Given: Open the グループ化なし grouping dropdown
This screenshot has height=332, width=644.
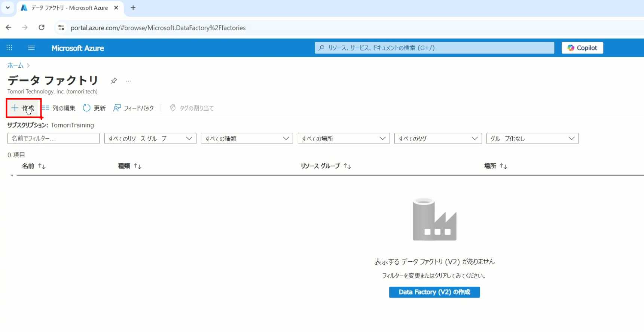Looking at the screenshot, I should tap(532, 139).
